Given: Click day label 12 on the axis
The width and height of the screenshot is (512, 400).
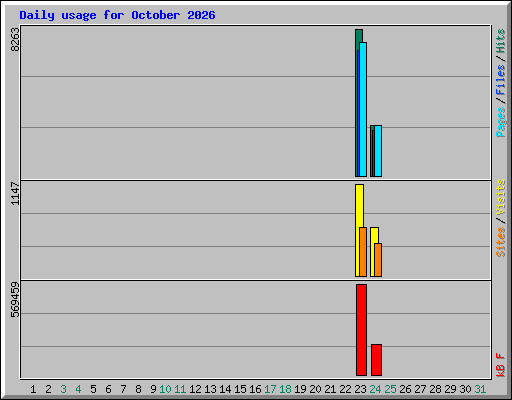Looking at the screenshot, I should (x=195, y=389).
